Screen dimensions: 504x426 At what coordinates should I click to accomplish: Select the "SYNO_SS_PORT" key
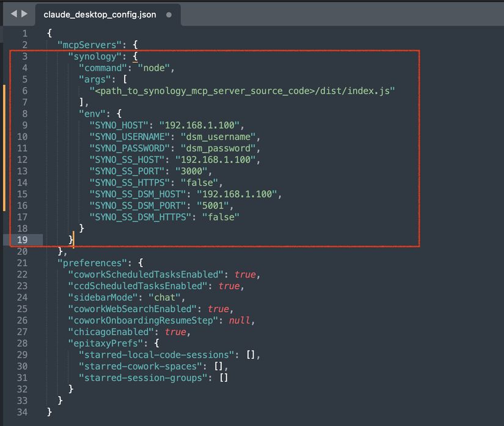(x=127, y=171)
